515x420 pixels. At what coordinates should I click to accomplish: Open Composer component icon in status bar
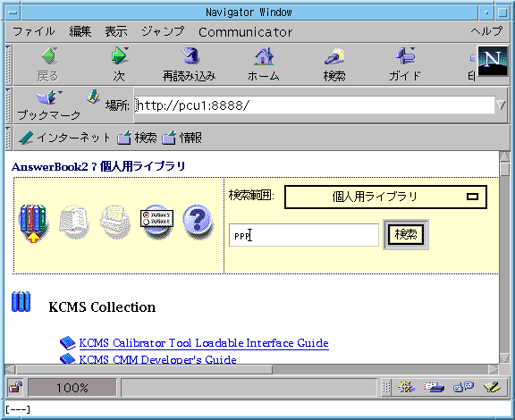click(492, 388)
